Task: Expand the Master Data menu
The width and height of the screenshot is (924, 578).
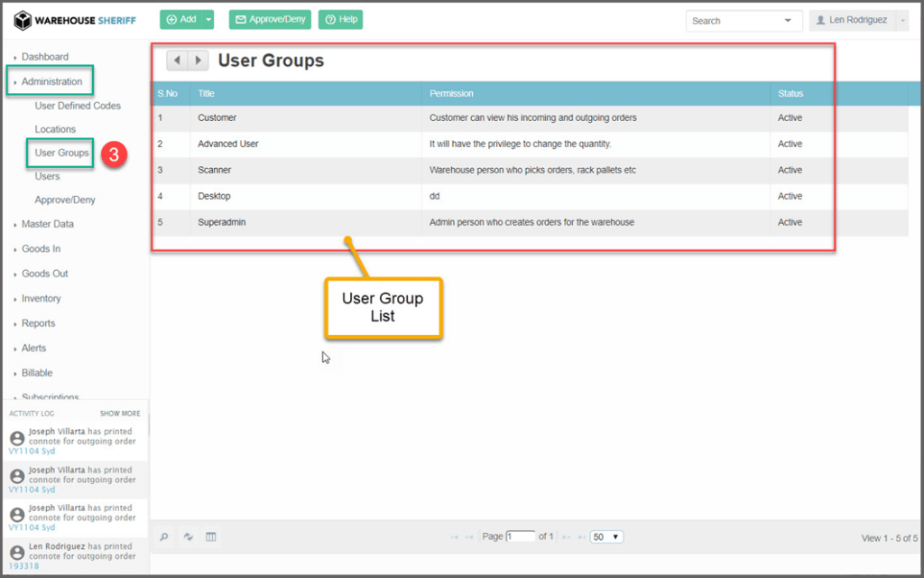Action: tap(47, 224)
